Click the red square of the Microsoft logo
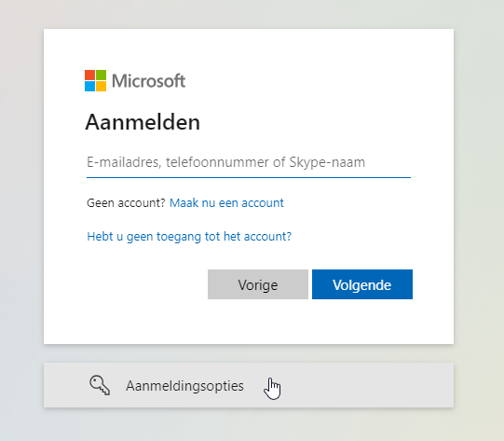The height and width of the screenshot is (441, 504). coord(89,75)
